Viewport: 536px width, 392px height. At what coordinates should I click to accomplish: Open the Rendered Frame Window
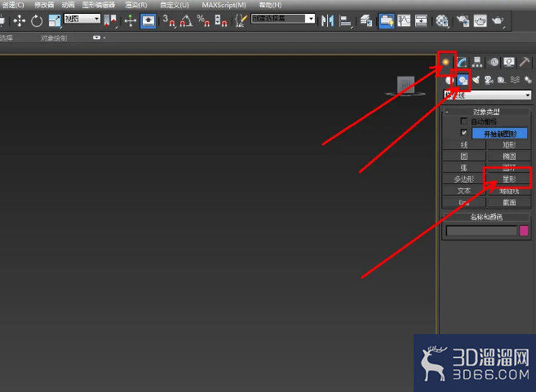pyautogui.click(x=480, y=21)
